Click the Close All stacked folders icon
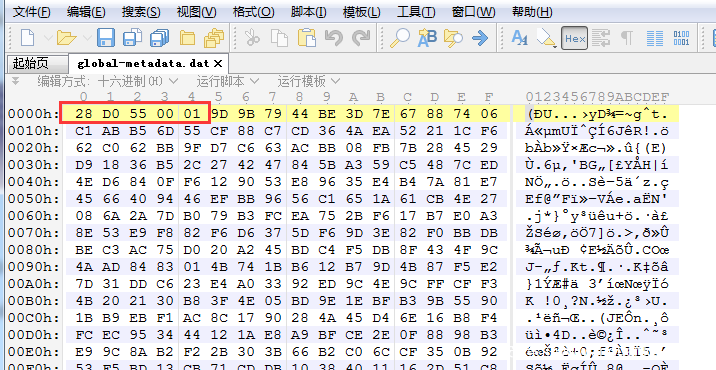 (214, 38)
